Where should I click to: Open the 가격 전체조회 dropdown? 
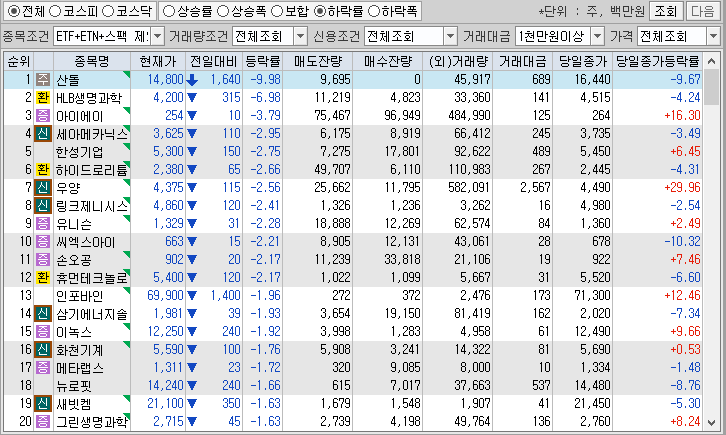pyautogui.click(x=713, y=36)
